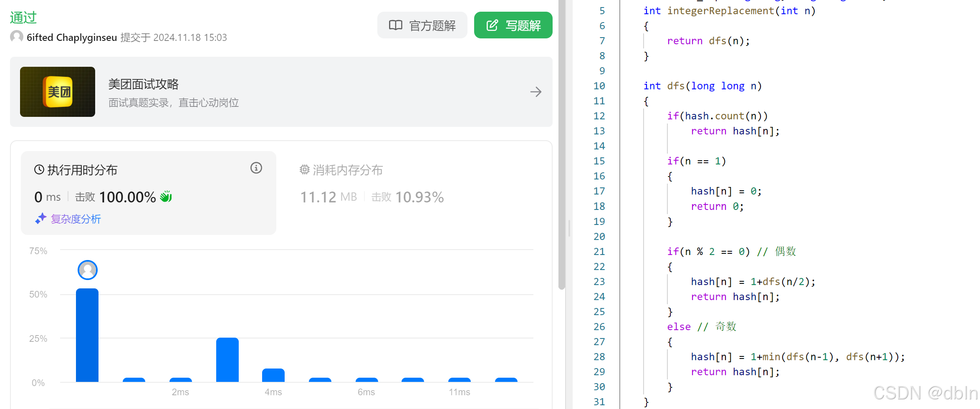This screenshot has height=409, width=980.
Task: Click the chip icon before 消耗内存分布
Action: 305,170
